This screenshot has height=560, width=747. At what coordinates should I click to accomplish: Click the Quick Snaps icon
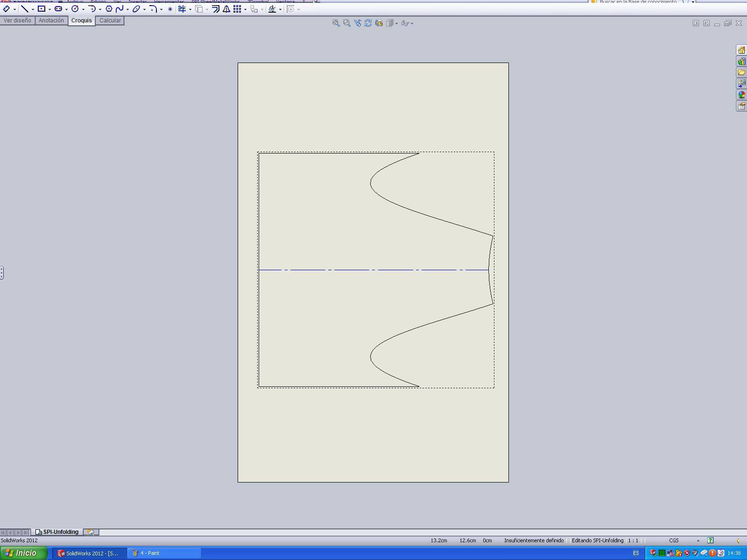coord(290,9)
